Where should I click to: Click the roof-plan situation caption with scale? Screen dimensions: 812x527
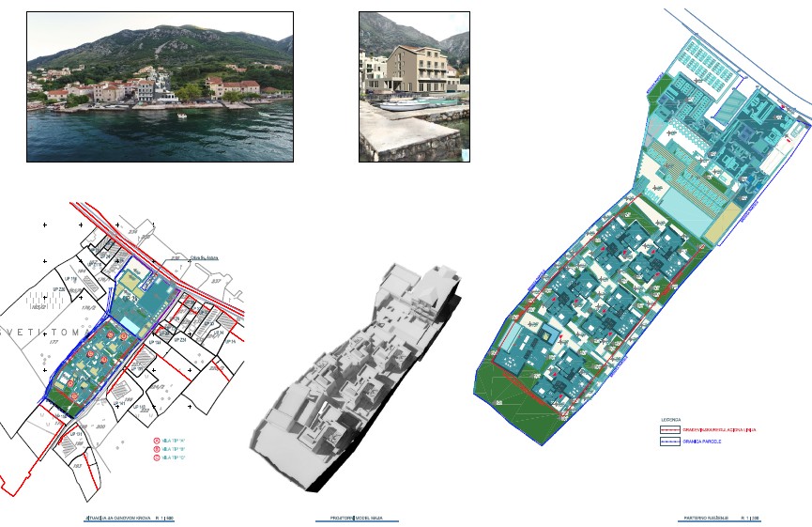pyautogui.click(x=129, y=518)
